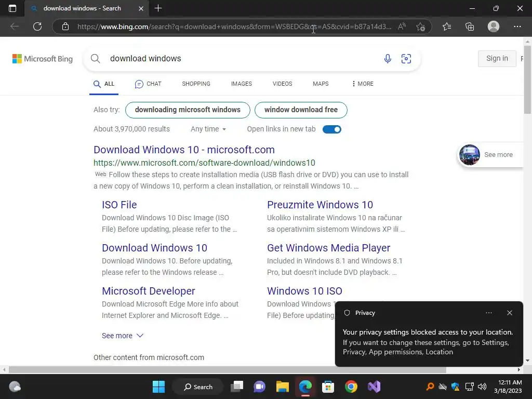Toggle Open links in new tab
The image size is (532, 399).
[332, 129]
